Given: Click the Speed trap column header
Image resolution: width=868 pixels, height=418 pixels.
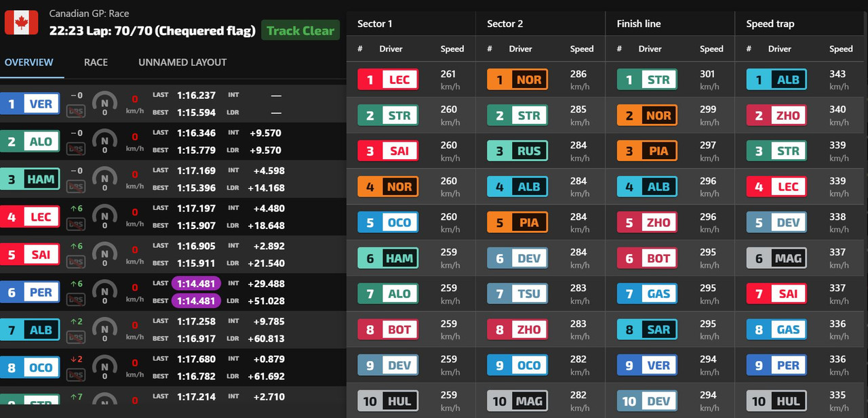Looking at the screenshot, I should pos(770,24).
